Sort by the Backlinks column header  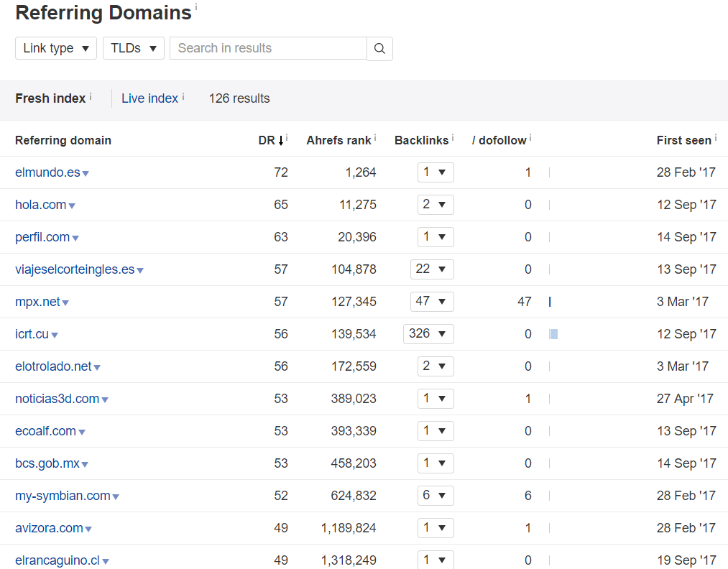pyautogui.click(x=421, y=140)
